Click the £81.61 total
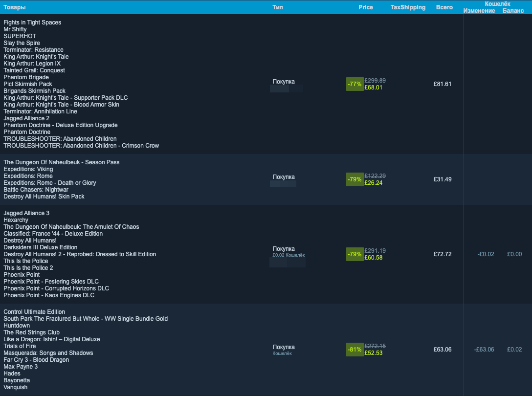Screen dimensions: 532x396 [443, 84]
